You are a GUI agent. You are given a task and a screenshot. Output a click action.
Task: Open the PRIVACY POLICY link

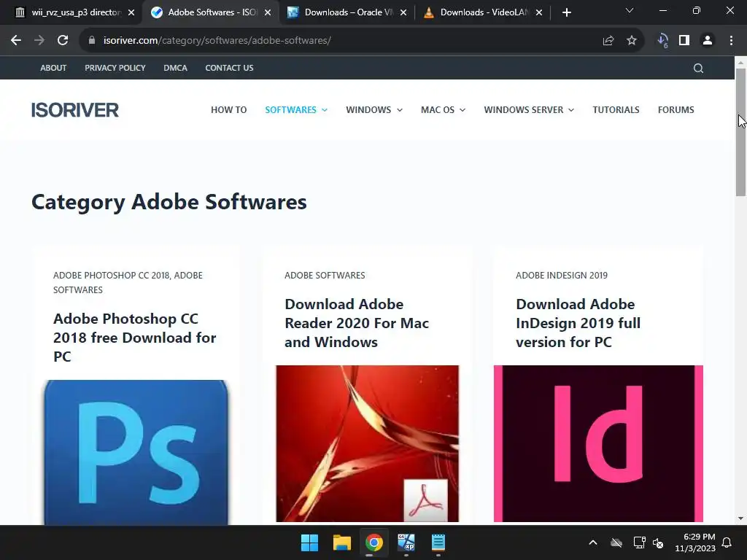pyautogui.click(x=115, y=68)
